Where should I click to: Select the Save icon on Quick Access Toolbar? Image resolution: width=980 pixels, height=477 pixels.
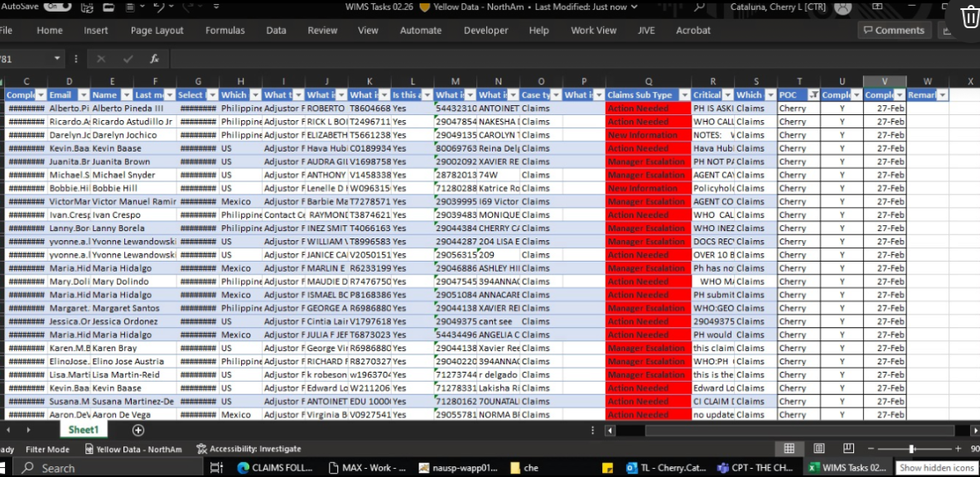coord(87,7)
